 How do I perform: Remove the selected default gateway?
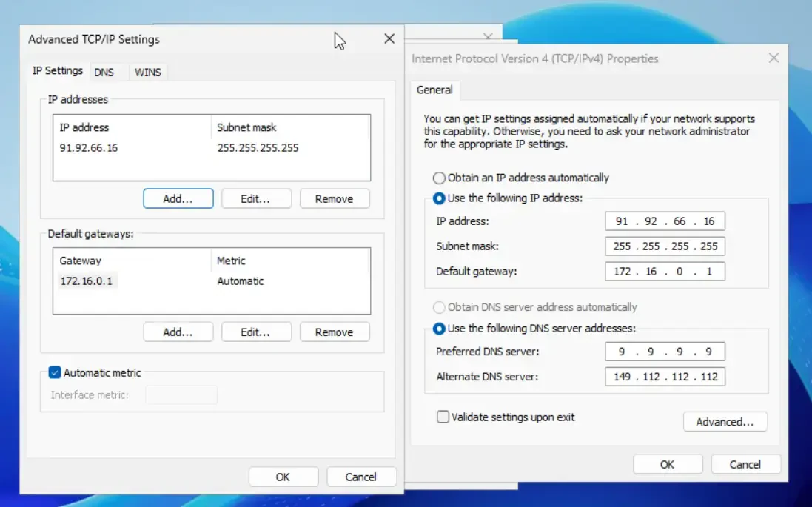[x=334, y=332]
